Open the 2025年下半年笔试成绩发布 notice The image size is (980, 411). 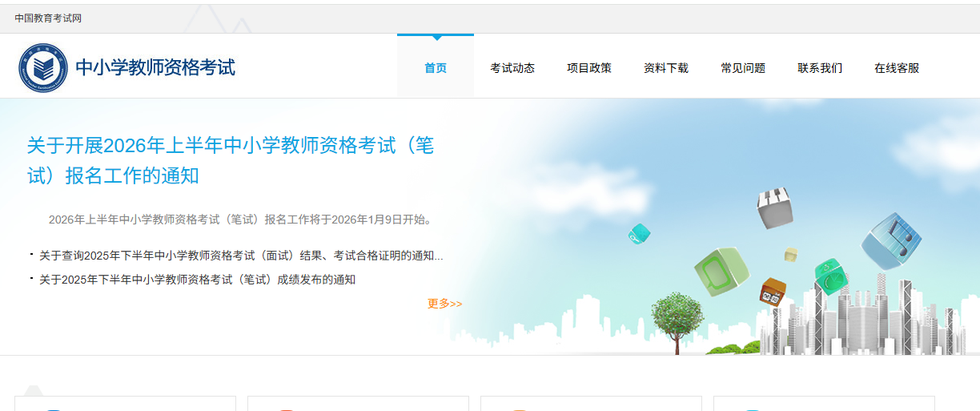click(197, 280)
